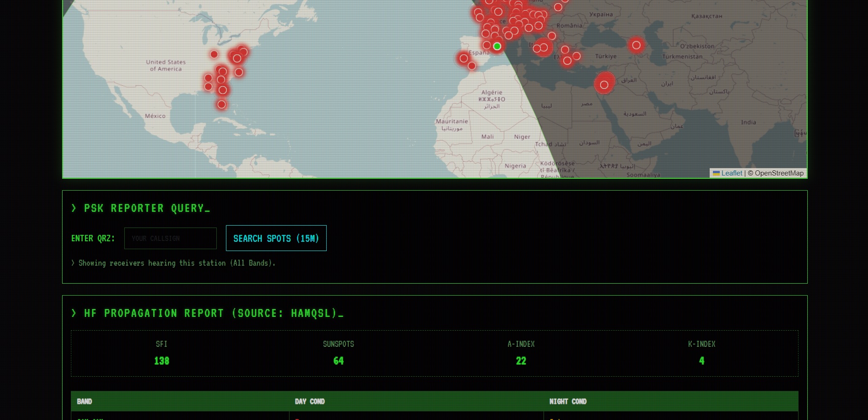Select the red marker near the Caspian Sea
This screenshot has width=868, height=420.
pos(636,45)
